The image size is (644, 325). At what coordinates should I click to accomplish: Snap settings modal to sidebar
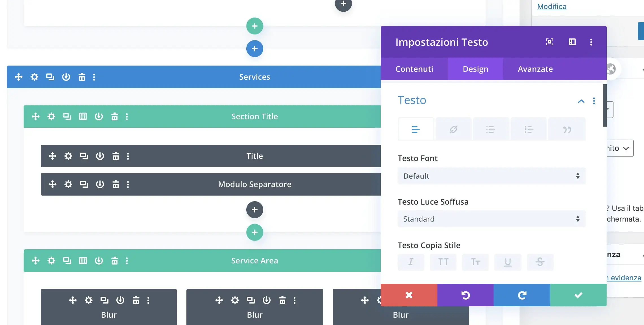(x=572, y=42)
